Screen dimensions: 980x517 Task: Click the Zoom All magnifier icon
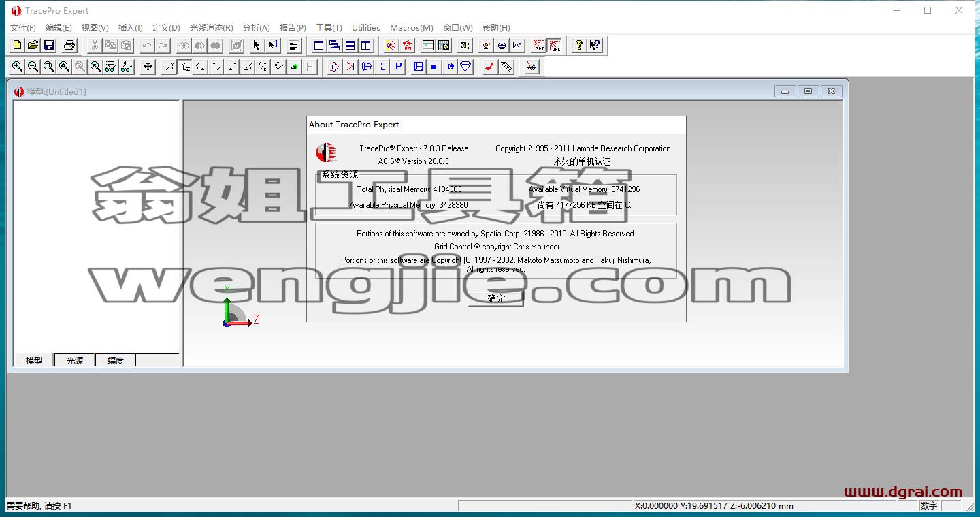click(64, 67)
